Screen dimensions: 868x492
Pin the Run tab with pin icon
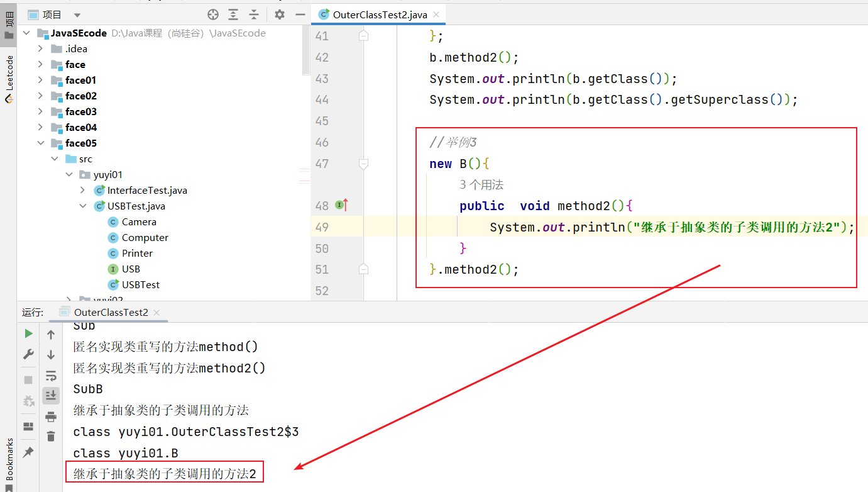28,452
